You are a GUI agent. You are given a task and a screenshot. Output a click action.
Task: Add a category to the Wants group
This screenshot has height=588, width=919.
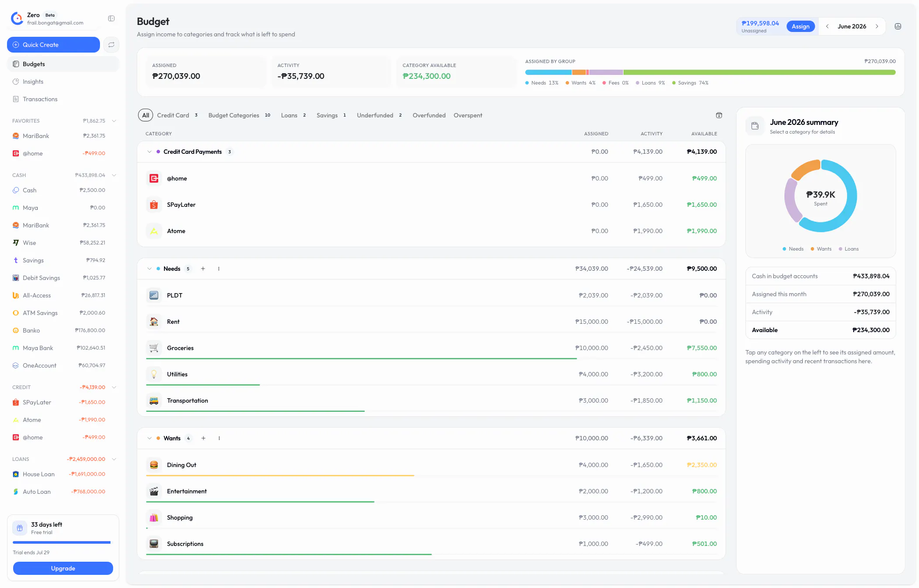(x=203, y=438)
